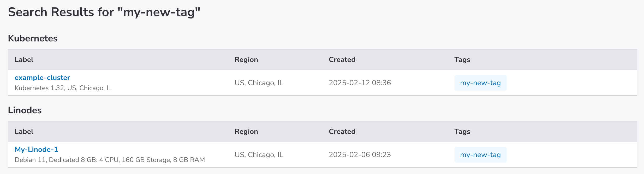This screenshot has width=644, height=174.
Task: Click the Created column header in Linodes table
Action: tap(342, 132)
